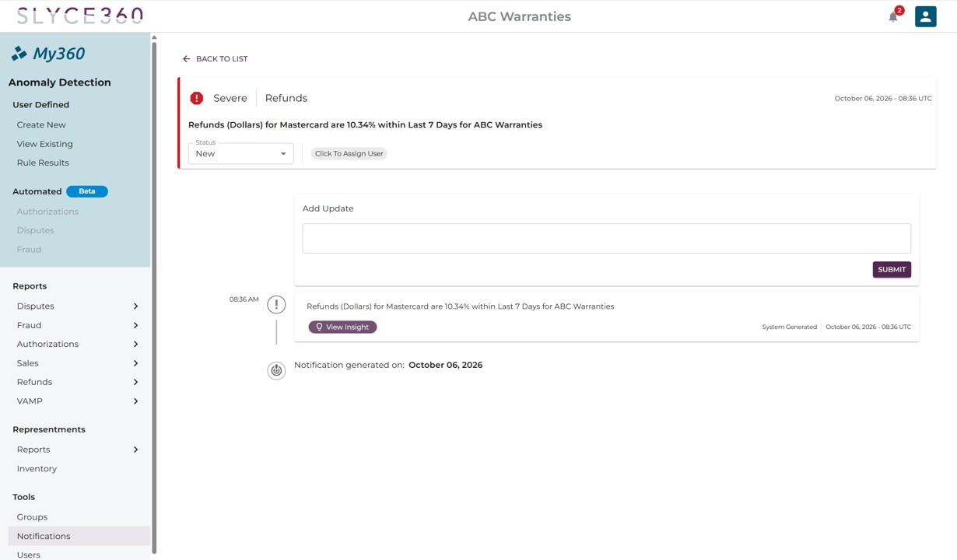Expand the Refunds reports chevron

pos(135,382)
